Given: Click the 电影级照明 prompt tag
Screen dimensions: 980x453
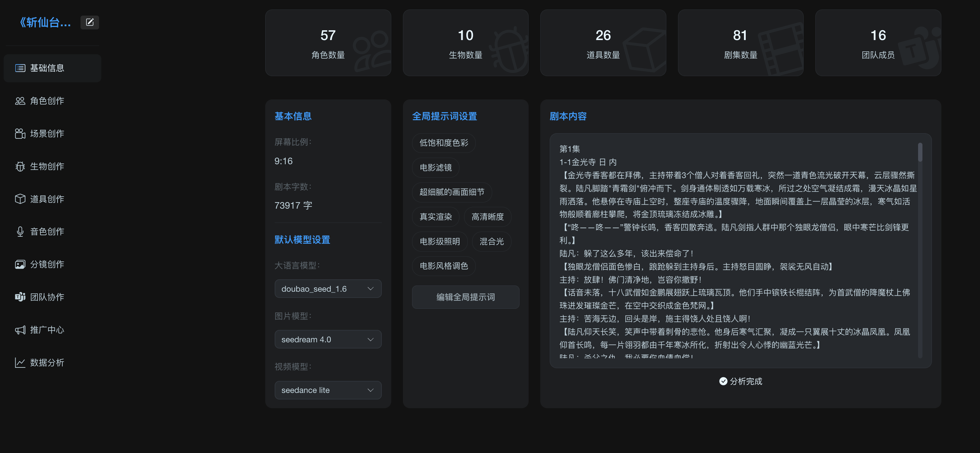Looking at the screenshot, I should click(439, 241).
